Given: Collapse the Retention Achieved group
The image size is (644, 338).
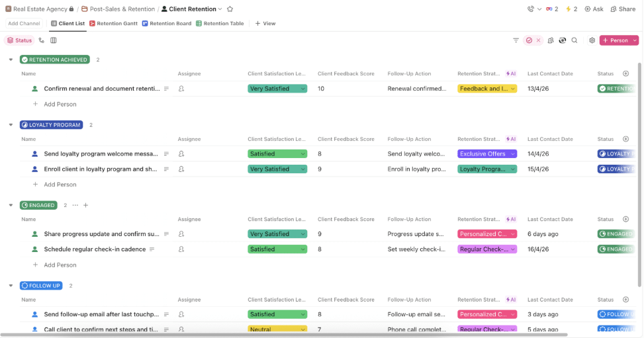Looking at the screenshot, I should pyautogui.click(x=11, y=60).
